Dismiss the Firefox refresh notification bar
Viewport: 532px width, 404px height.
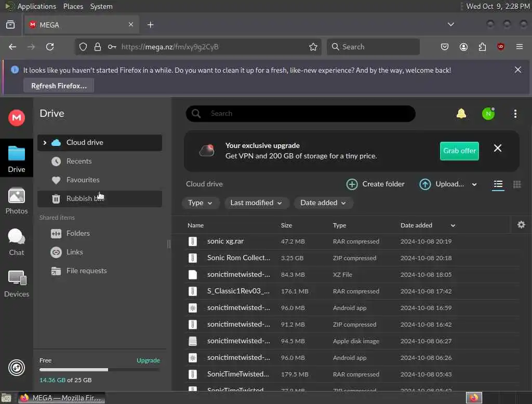click(x=518, y=70)
